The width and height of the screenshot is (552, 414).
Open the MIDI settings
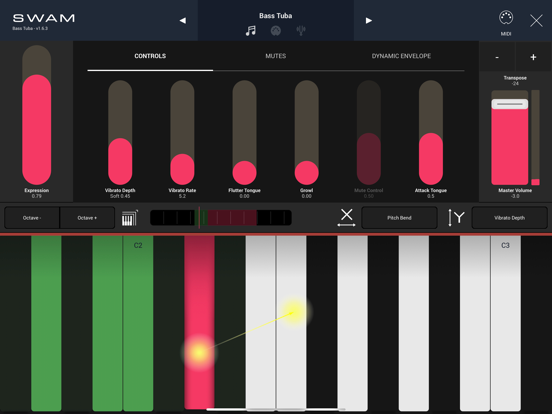[x=506, y=23]
